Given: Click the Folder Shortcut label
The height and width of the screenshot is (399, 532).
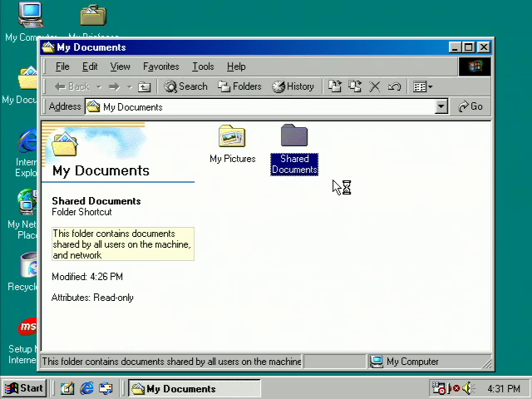Looking at the screenshot, I should coord(81,212).
